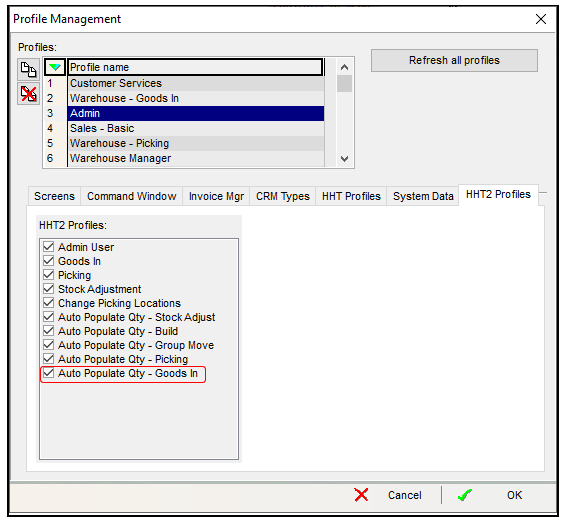Viewport: 571px width, 525px height.
Task: Click profiles list scroll down arrow
Action: (x=344, y=159)
